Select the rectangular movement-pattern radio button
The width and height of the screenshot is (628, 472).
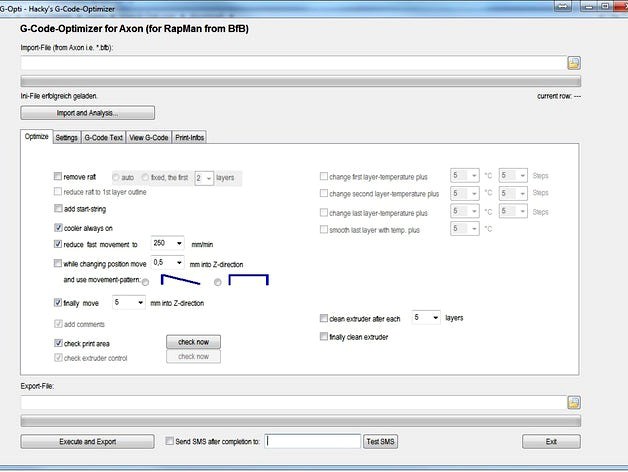217,282
